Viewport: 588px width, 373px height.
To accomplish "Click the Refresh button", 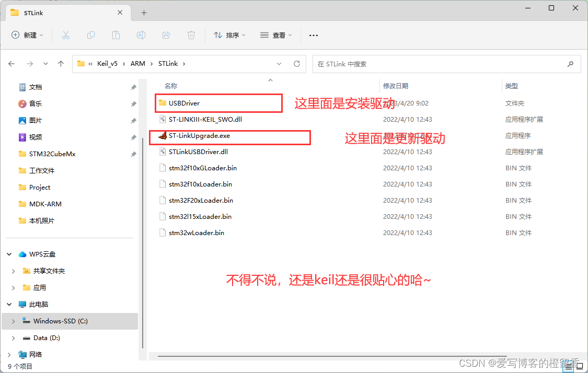I will (x=297, y=64).
